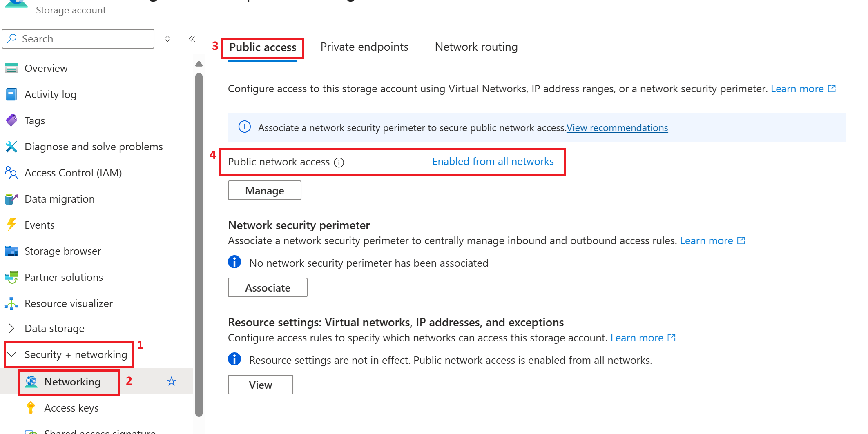Switch to the Private endpoints tab

point(364,47)
